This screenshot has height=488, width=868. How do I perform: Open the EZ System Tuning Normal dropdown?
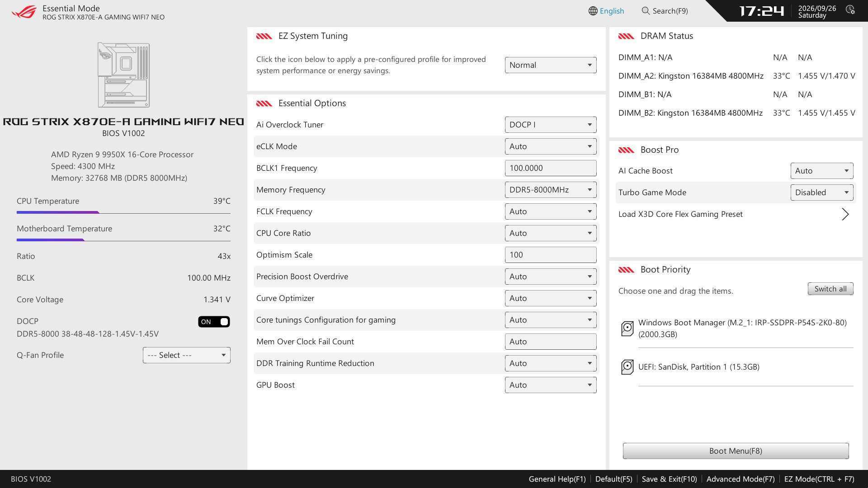pos(551,65)
